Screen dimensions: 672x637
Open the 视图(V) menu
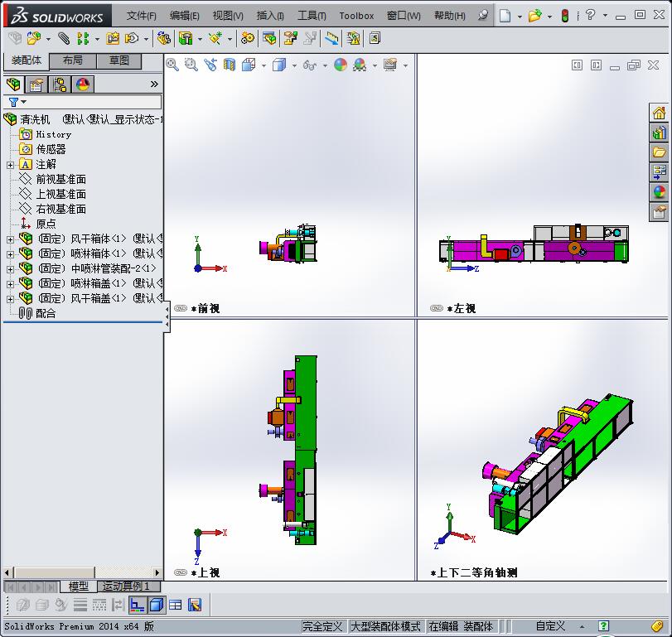coord(228,16)
